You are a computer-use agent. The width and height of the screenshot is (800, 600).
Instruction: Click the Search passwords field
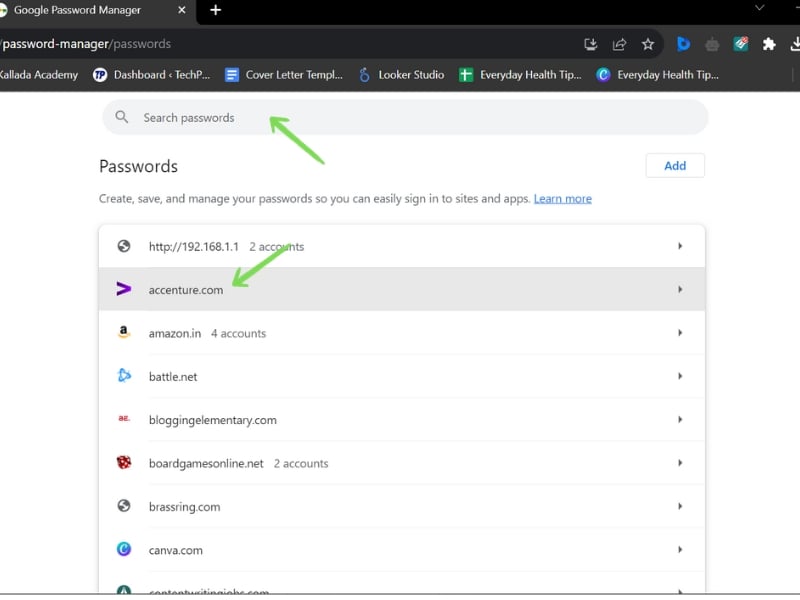click(405, 117)
